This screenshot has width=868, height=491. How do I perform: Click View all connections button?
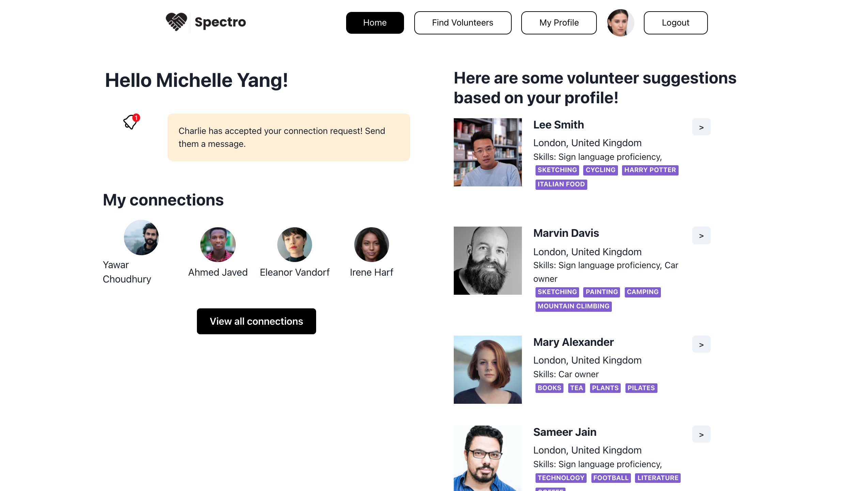pyautogui.click(x=256, y=321)
